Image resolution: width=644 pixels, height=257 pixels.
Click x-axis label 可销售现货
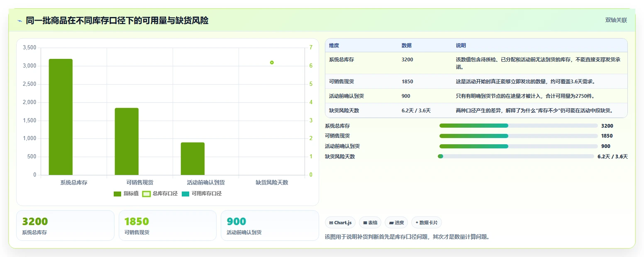139,182
